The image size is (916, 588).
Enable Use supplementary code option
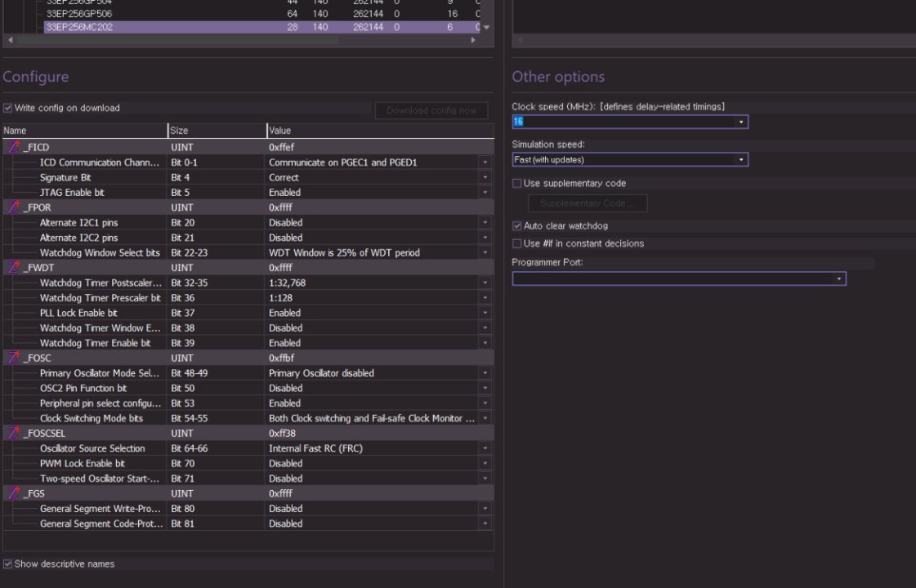click(516, 184)
